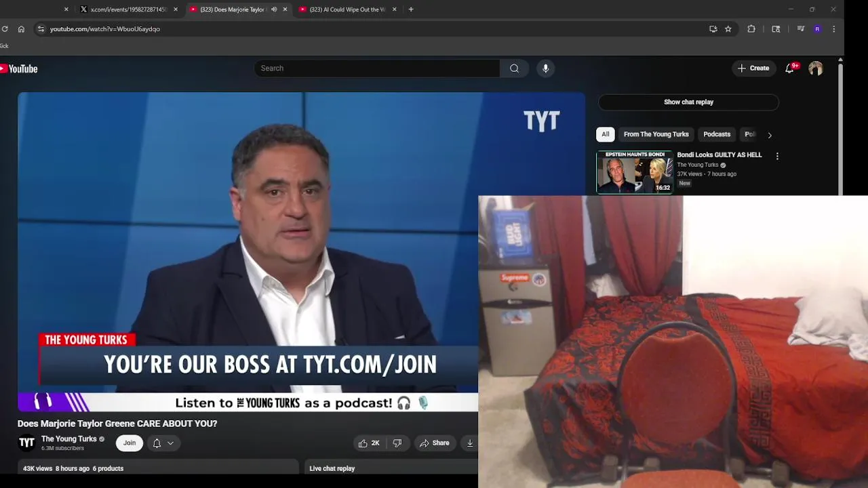The height and width of the screenshot is (488, 868).
Task: Click the search magnifier button
Action: (514, 68)
